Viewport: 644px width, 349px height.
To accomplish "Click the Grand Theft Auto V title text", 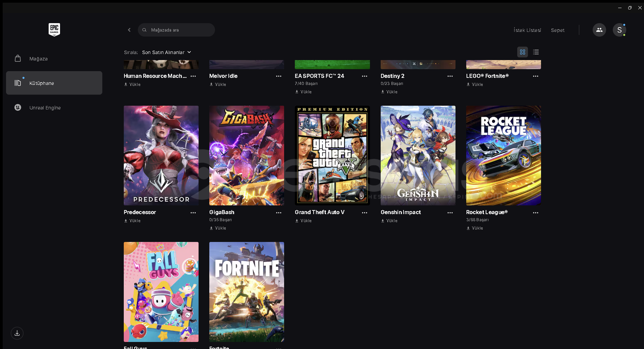I will click(x=320, y=212).
